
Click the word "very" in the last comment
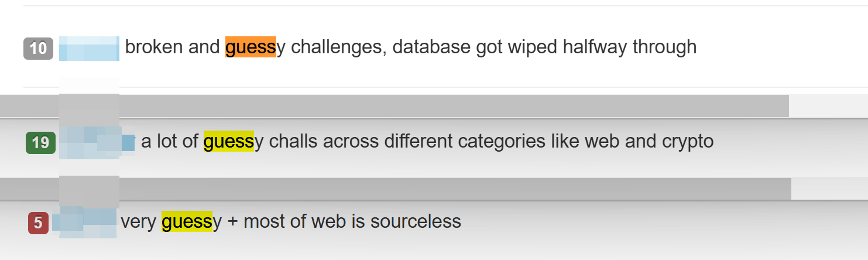pos(139,221)
